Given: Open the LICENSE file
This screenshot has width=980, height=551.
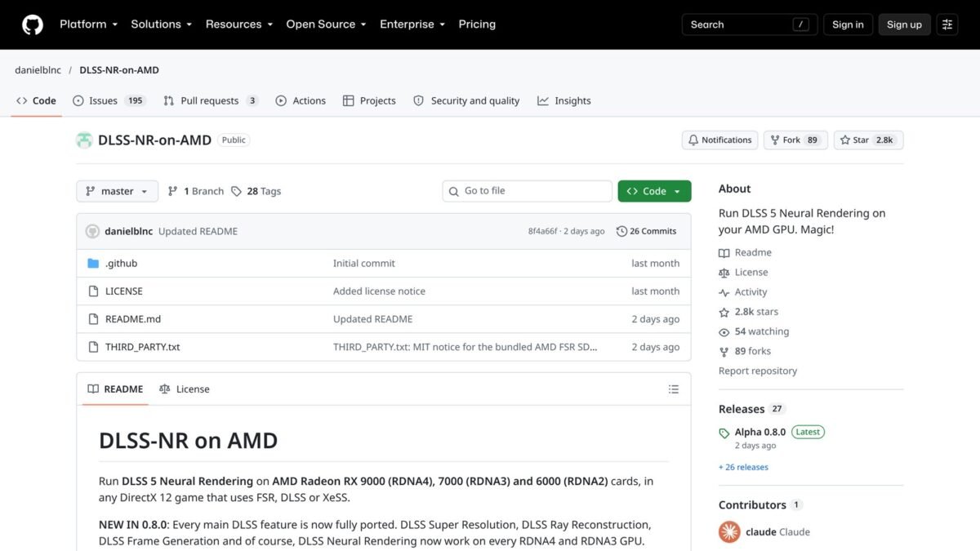Looking at the screenshot, I should [x=124, y=291].
